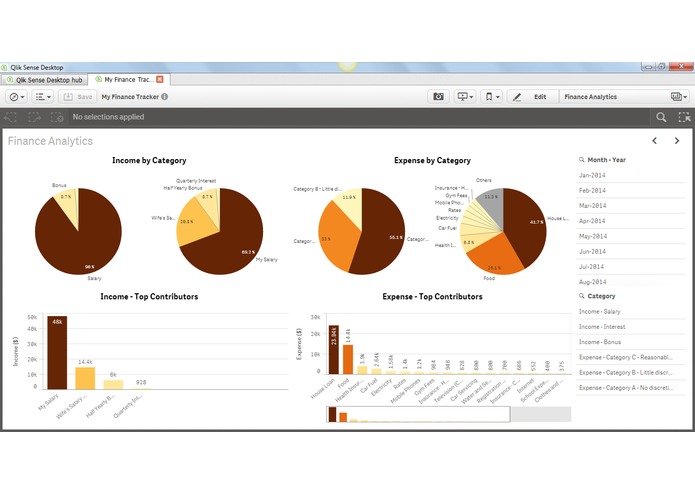The height and width of the screenshot is (494, 695).
Task: Select Income - Interest category
Action: pos(630,327)
